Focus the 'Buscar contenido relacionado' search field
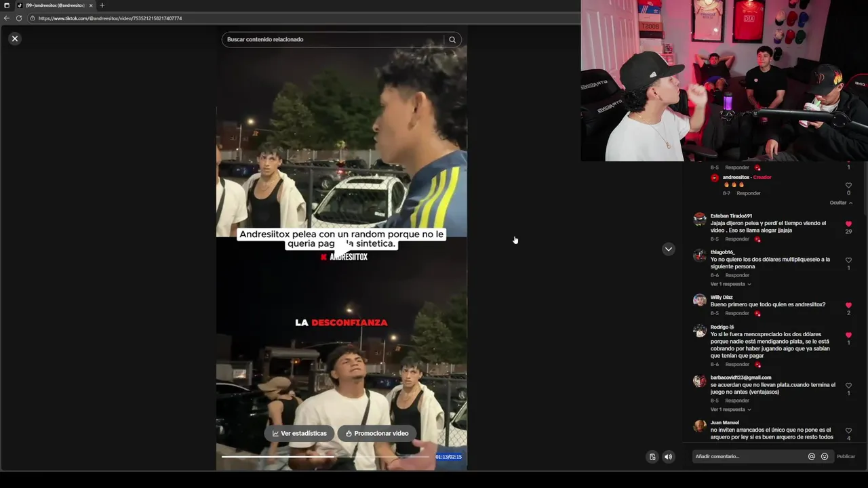 click(x=332, y=39)
